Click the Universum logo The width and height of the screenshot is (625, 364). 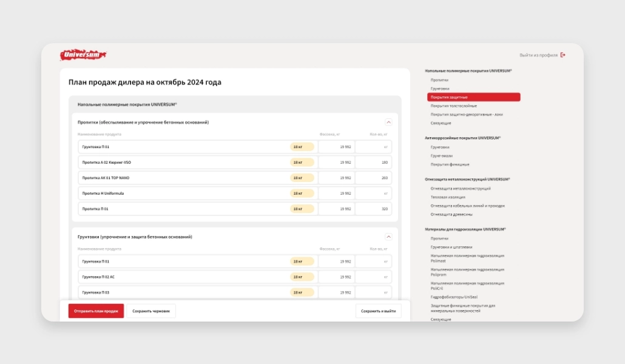tap(83, 55)
